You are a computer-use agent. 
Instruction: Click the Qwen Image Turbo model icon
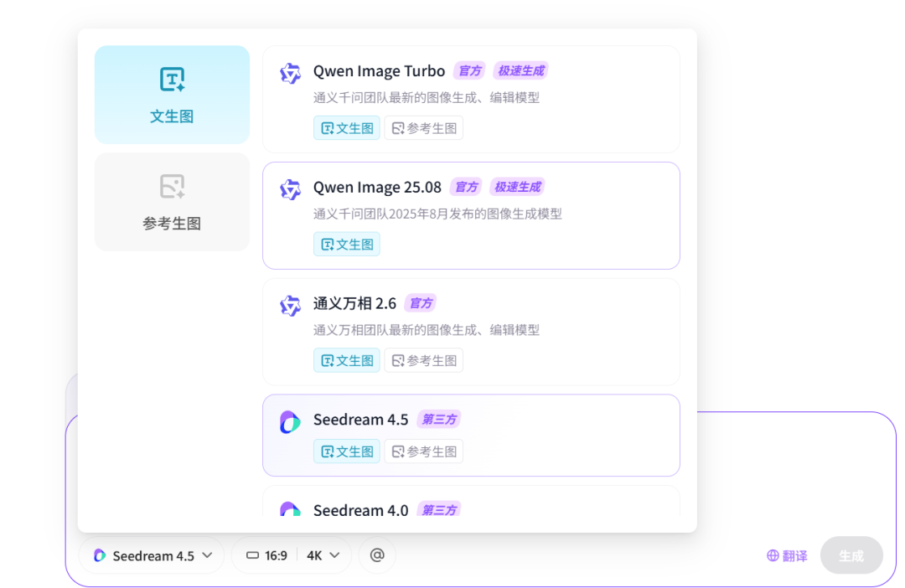point(290,71)
